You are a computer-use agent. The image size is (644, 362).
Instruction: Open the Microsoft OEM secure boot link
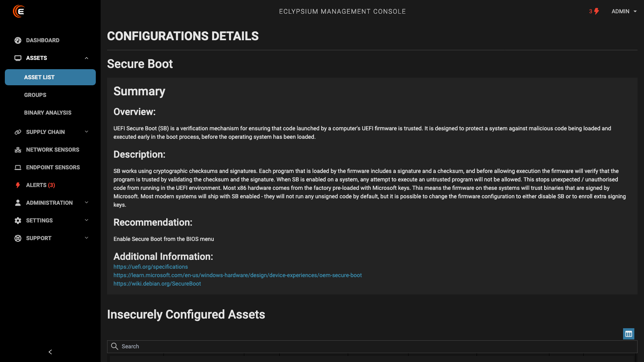(237, 275)
